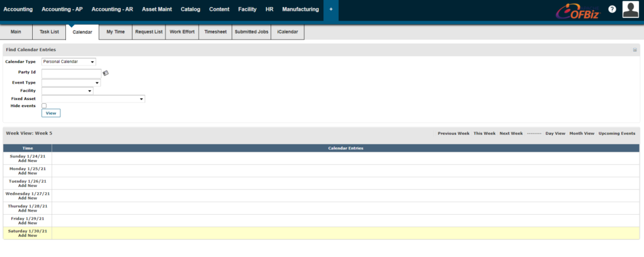Click the Party Id input field
Screen dimensions: 644x257
tap(71, 73)
